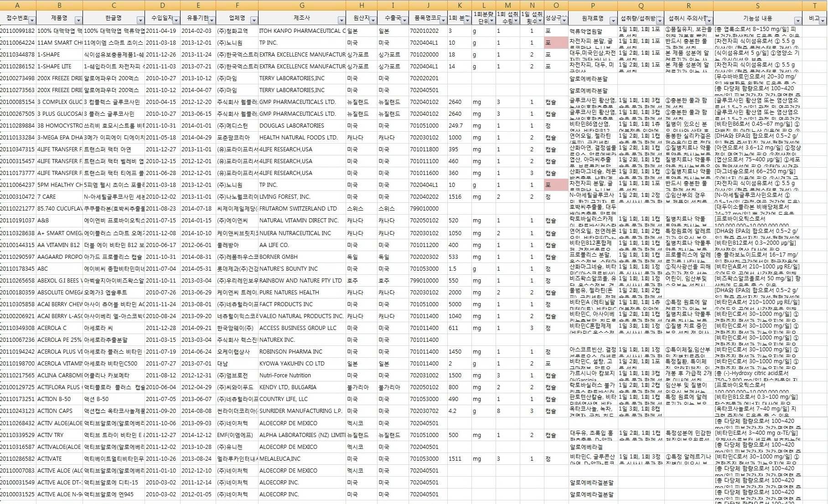Click the pink 포 cell in the 5PM HEALTHY row
The height and width of the screenshot is (504, 828).
click(556, 185)
